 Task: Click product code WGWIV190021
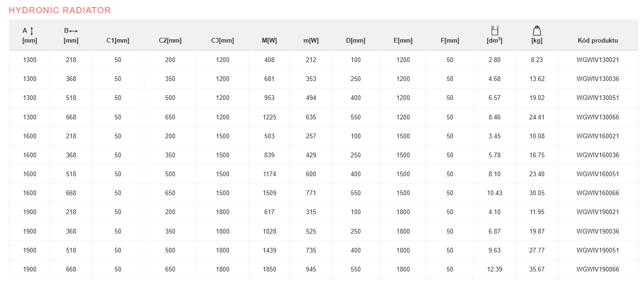(598, 212)
